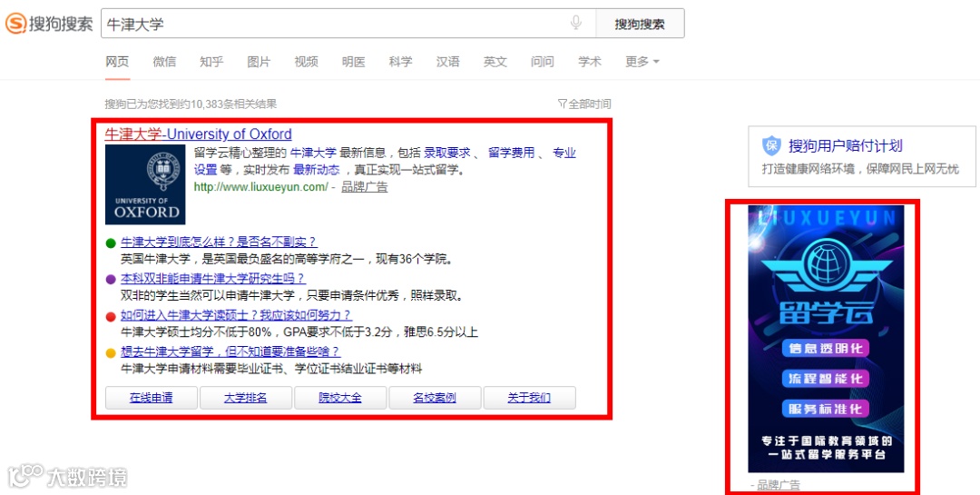
Task: Open the 牛津大学-University of Oxford result title
Action: (198, 134)
